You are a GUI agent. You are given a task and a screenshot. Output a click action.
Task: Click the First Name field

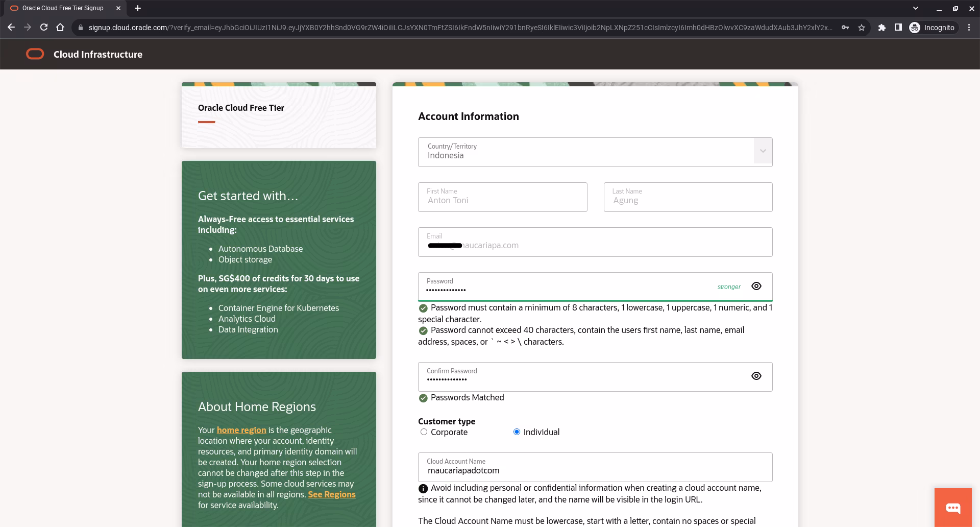coord(503,197)
